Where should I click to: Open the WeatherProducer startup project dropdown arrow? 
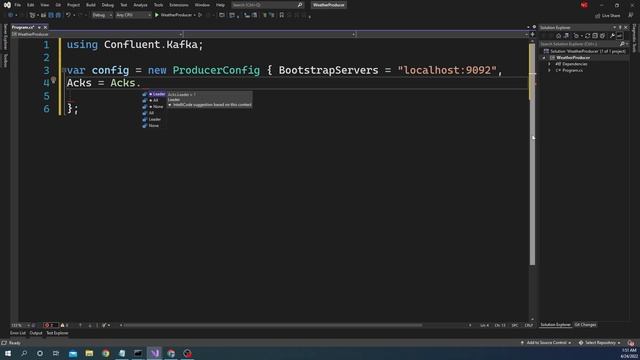tap(194, 15)
